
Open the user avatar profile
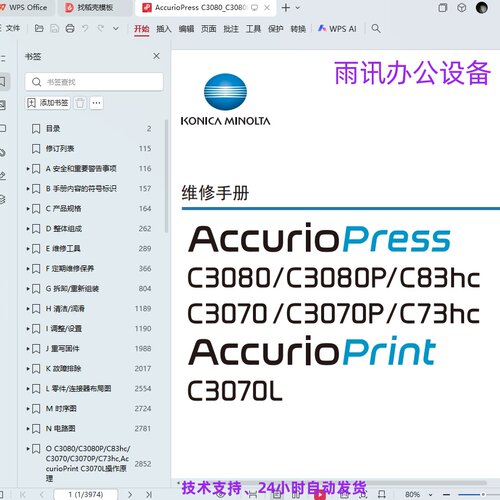tap(482, 8)
